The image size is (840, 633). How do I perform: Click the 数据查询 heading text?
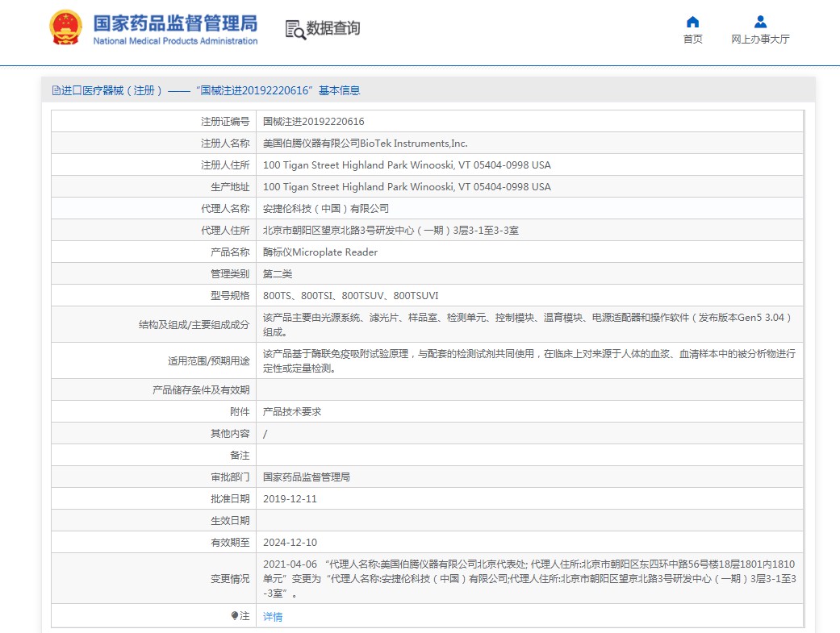[x=333, y=28]
